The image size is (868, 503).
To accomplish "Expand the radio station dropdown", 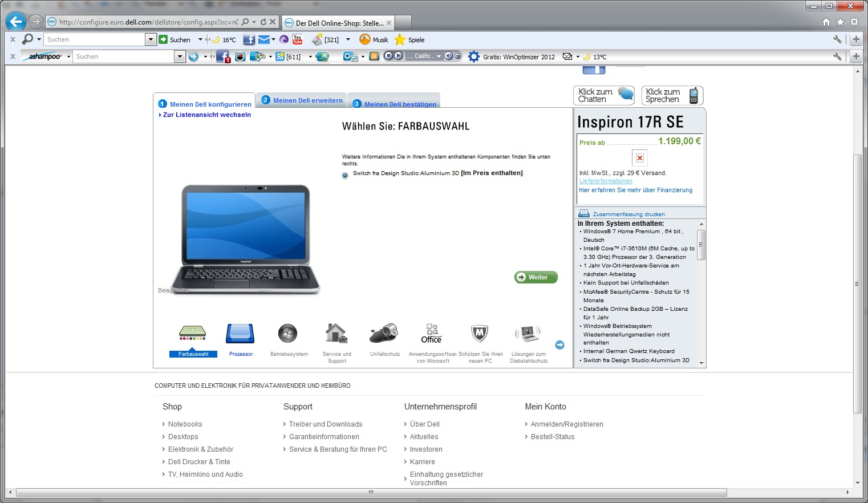I will 439,56.
